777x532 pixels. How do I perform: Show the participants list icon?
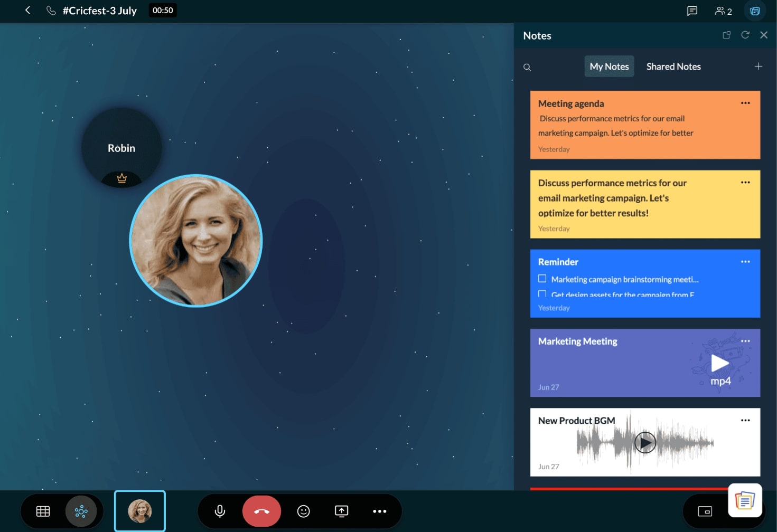[x=723, y=11]
